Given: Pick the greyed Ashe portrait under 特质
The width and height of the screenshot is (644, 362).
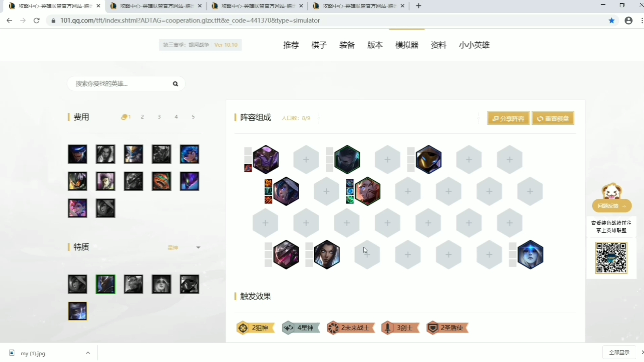Looking at the screenshot, I should click(161, 284).
